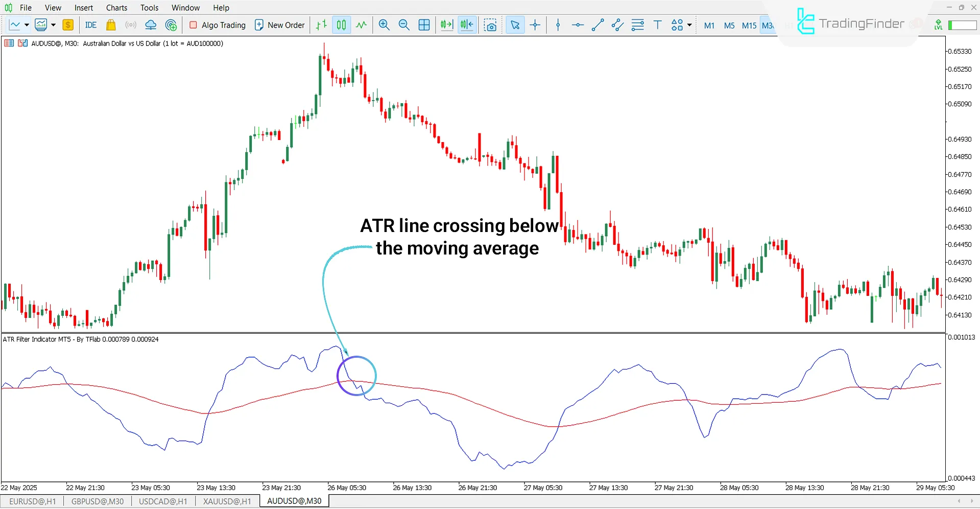The height and width of the screenshot is (509, 980).
Task: Toggle chart auto scroll to end
Action: coord(447,25)
